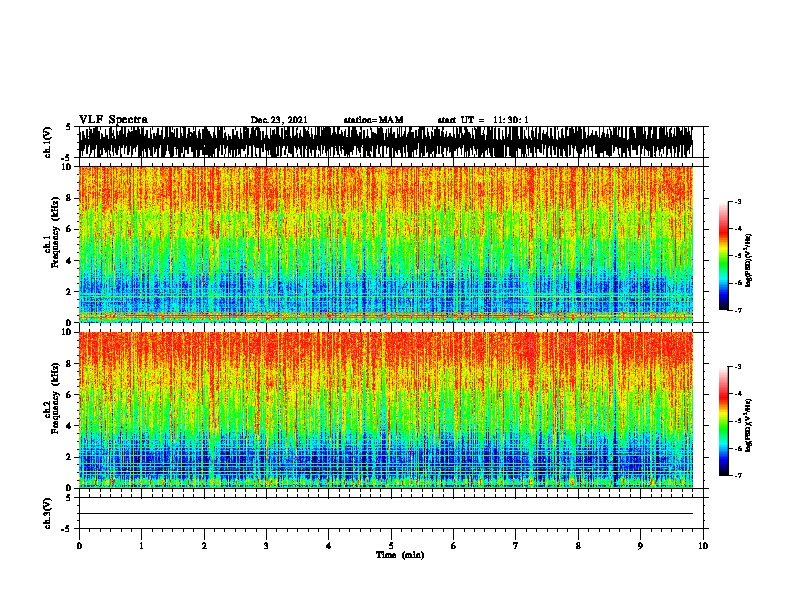Click inside the ch.1 spectrogram panel
Viewport: 792px width, 612px height.
pos(386,244)
